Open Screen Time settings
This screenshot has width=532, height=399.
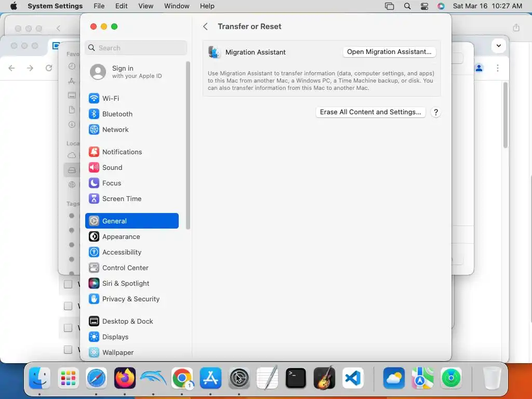131,199
